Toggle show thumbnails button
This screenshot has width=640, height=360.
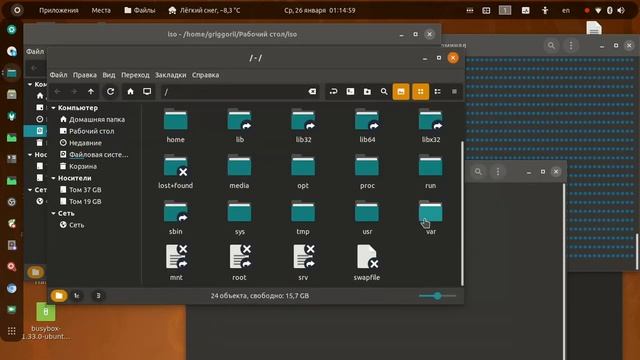[x=401, y=92]
